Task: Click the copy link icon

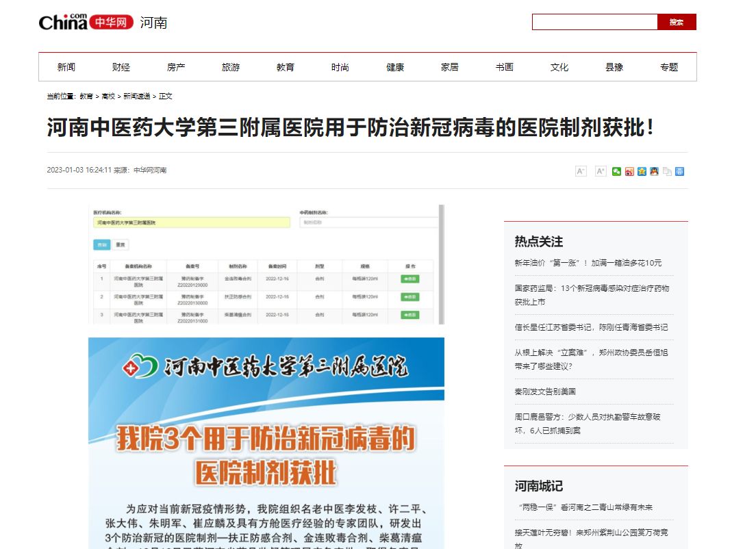Action: [667, 171]
